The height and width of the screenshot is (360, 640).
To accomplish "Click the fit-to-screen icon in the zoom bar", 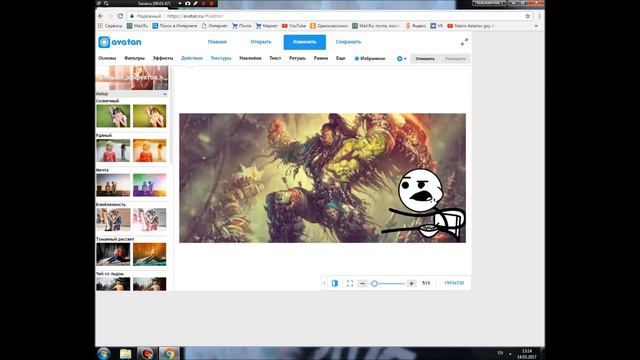I will (x=350, y=283).
